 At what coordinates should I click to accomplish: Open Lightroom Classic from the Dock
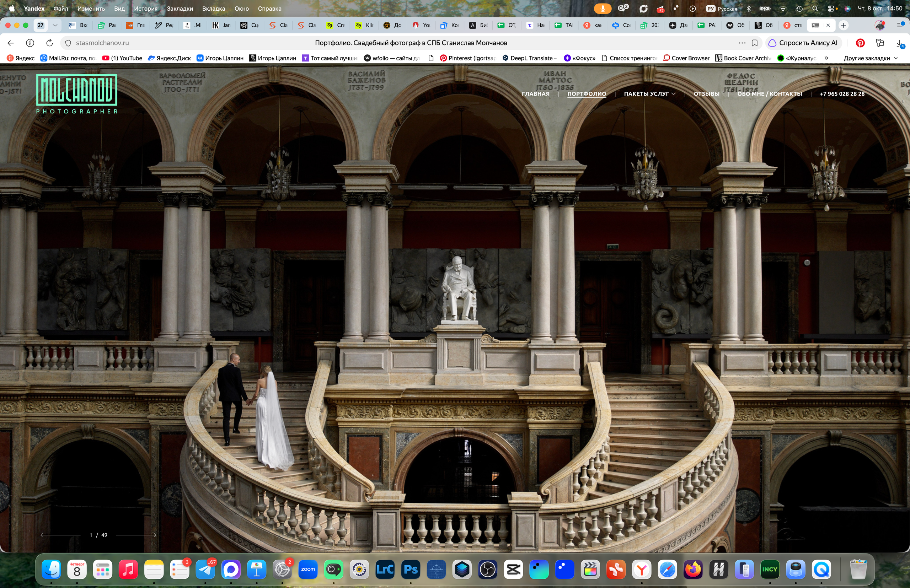pyautogui.click(x=385, y=570)
